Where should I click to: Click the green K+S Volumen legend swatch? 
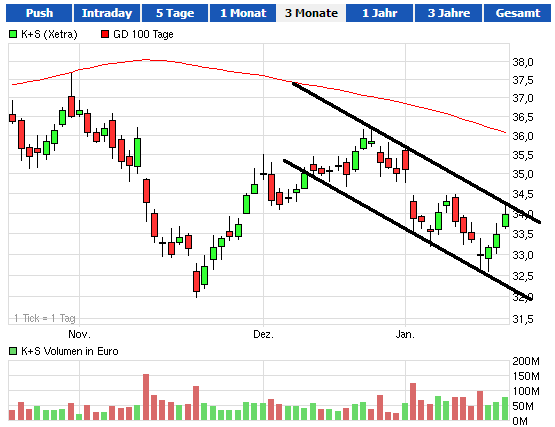tap(13, 351)
